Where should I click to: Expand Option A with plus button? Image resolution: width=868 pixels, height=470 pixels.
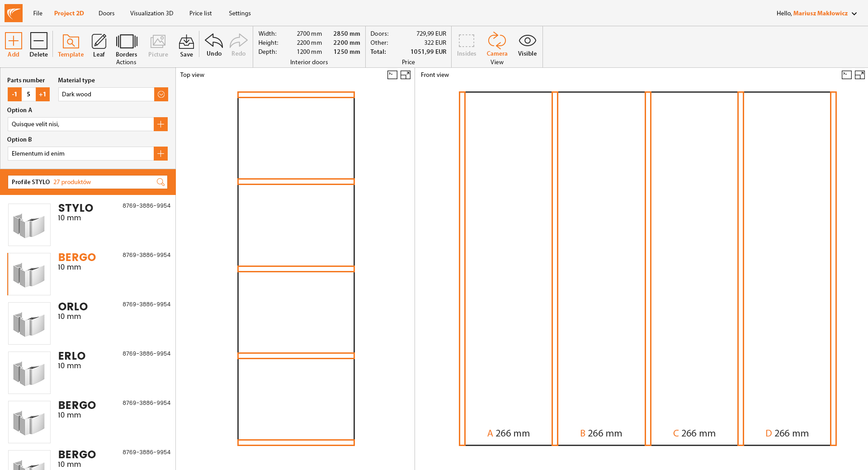[160, 124]
